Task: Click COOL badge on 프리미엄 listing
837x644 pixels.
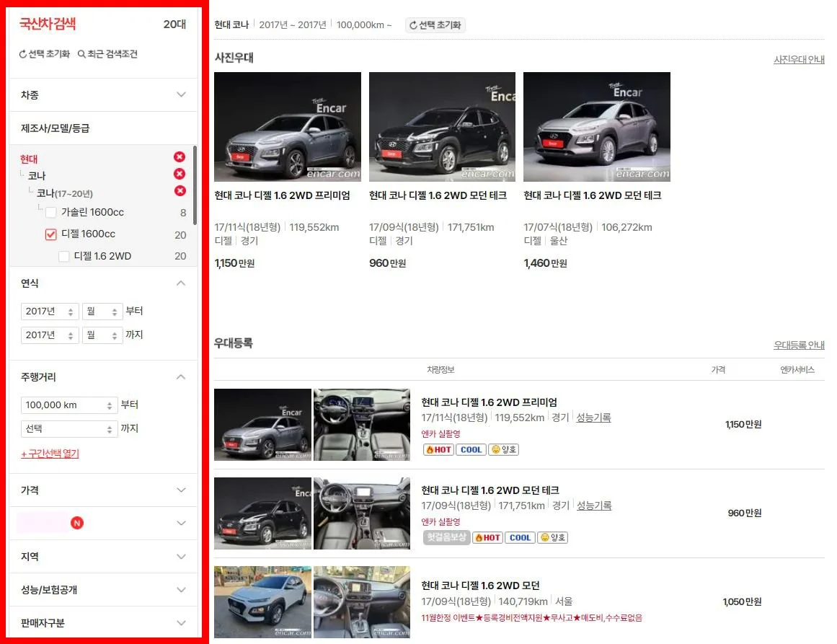Action: click(471, 449)
